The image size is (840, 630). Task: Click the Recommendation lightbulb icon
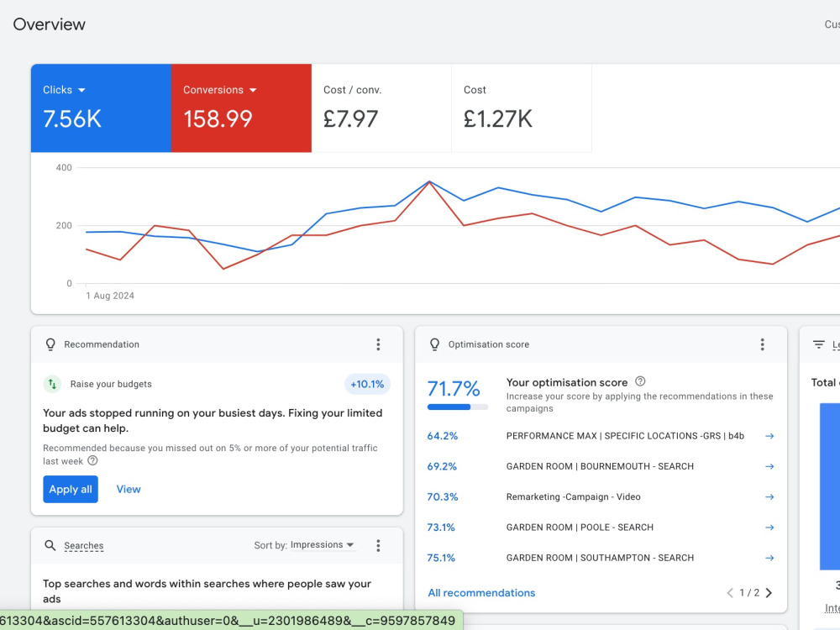50,344
